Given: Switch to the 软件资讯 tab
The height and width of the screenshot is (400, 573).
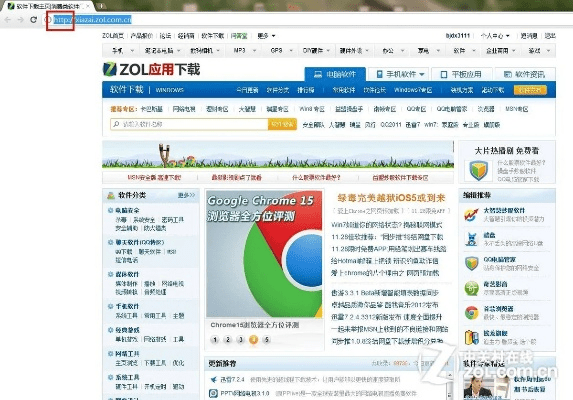Looking at the screenshot, I should click(x=525, y=75).
